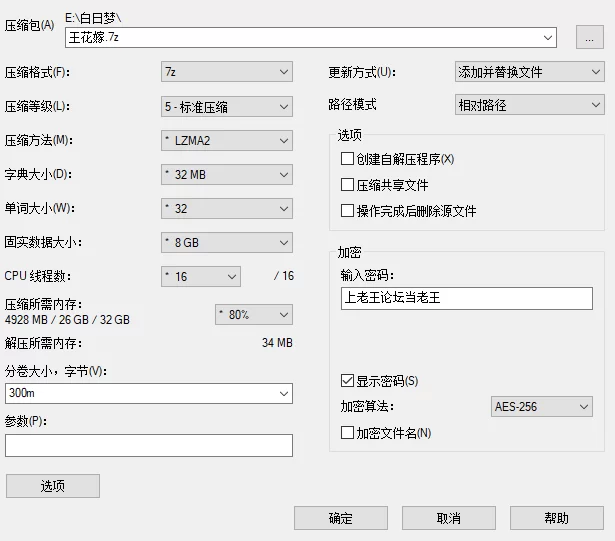Open the 压缩格式 dropdown showing 7z
The width and height of the screenshot is (615, 541).
pos(227,72)
